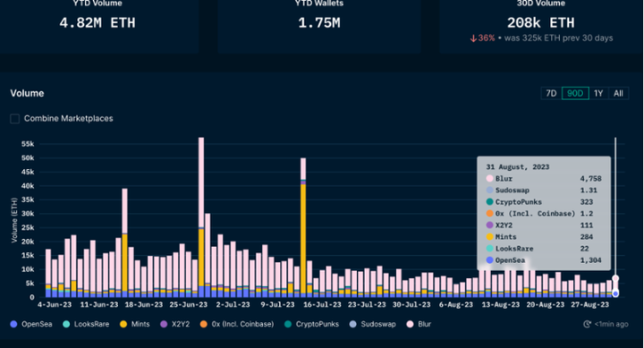Click the 30D Volume stat card
The height and width of the screenshot is (348, 644).
pyautogui.click(x=540, y=26)
